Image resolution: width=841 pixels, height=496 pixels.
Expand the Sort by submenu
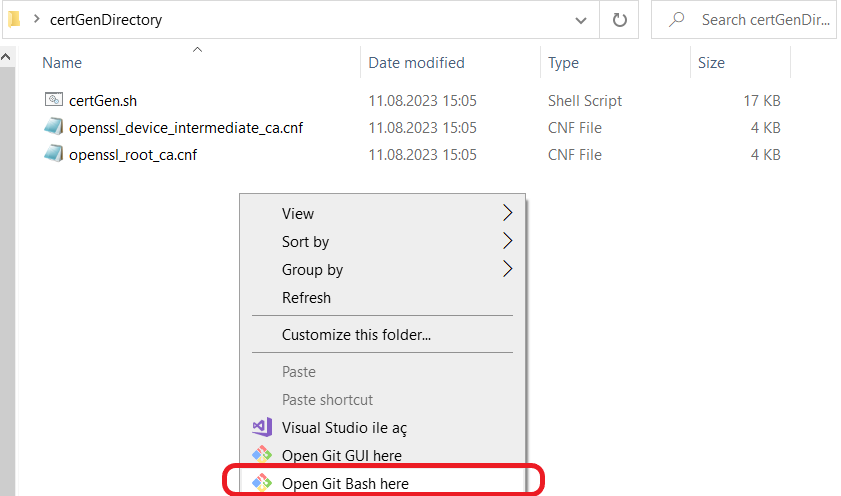507,241
